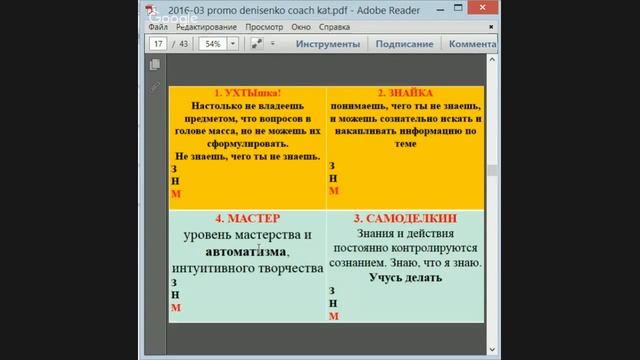Click the heading '1. УХТЫшка!'
The height and width of the screenshot is (360, 640).
click(x=248, y=93)
